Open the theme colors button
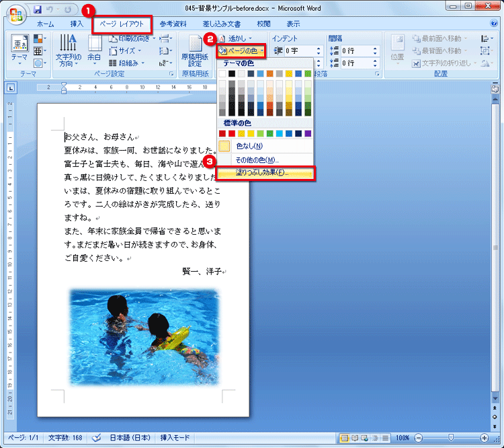This screenshot has height=448, width=504. pos(40,38)
